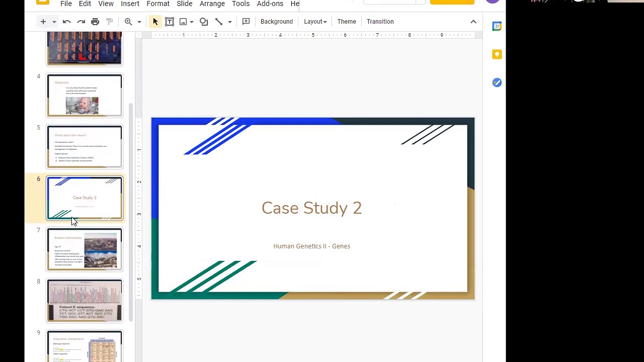Open the File menu

pos(66,4)
